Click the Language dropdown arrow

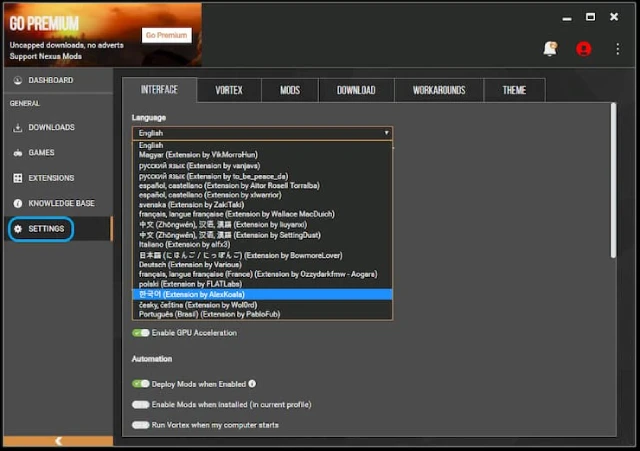(x=386, y=133)
